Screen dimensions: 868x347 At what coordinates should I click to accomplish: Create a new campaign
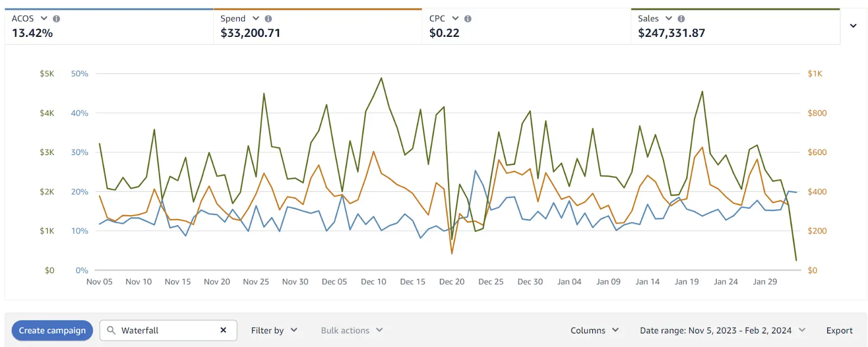click(52, 330)
